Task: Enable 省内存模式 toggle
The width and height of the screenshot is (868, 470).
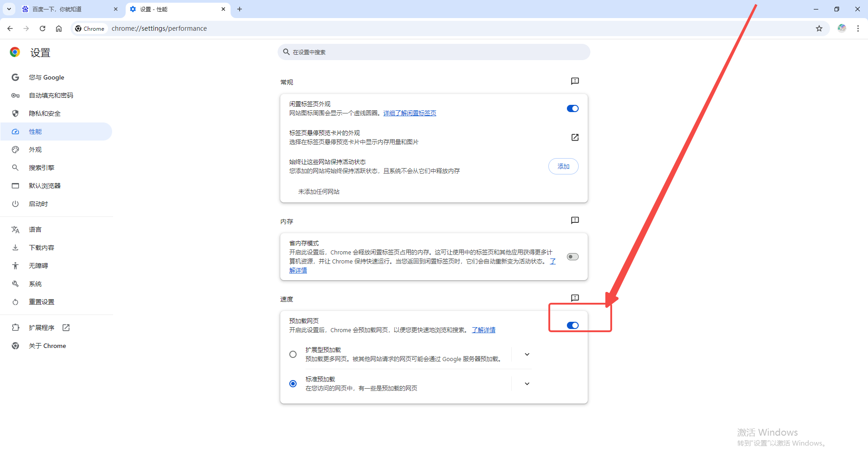Action: (x=573, y=257)
